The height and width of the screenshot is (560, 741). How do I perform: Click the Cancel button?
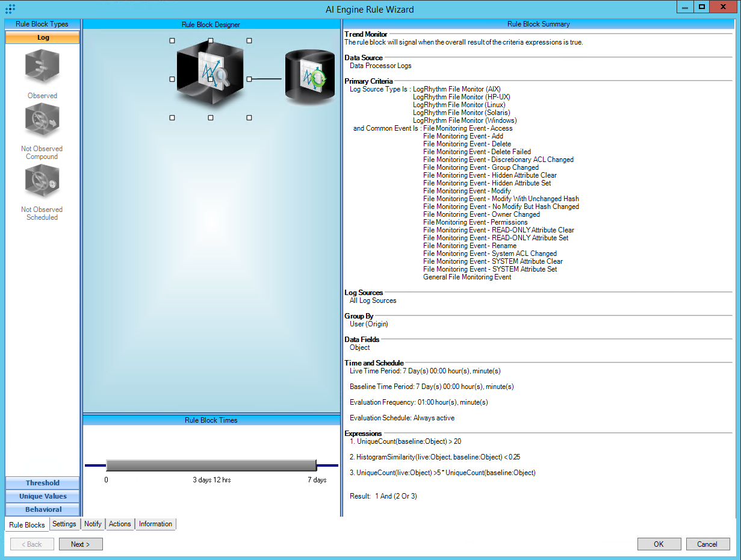tap(707, 544)
